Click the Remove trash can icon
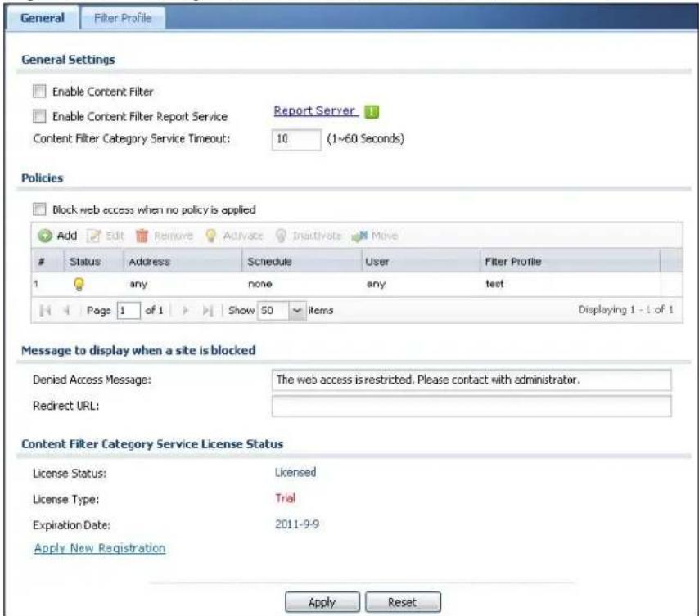The image size is (699, 616). click(x=142, y=236)
